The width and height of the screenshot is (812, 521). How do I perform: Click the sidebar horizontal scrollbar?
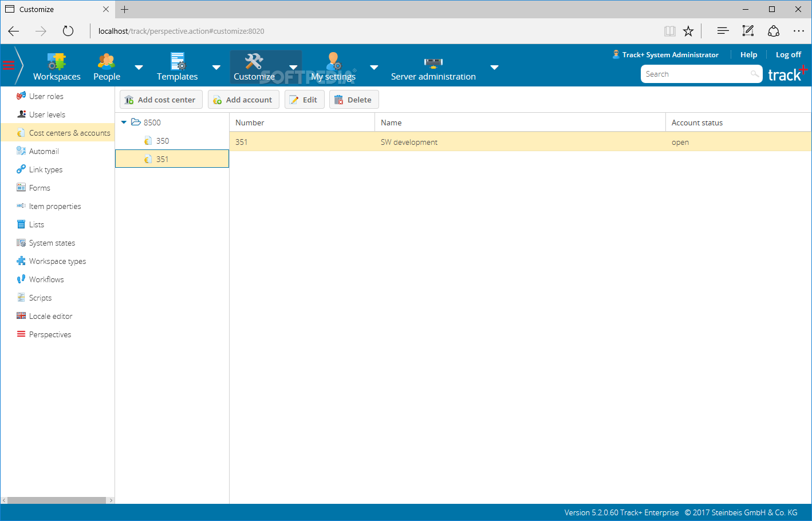[57, 500]
